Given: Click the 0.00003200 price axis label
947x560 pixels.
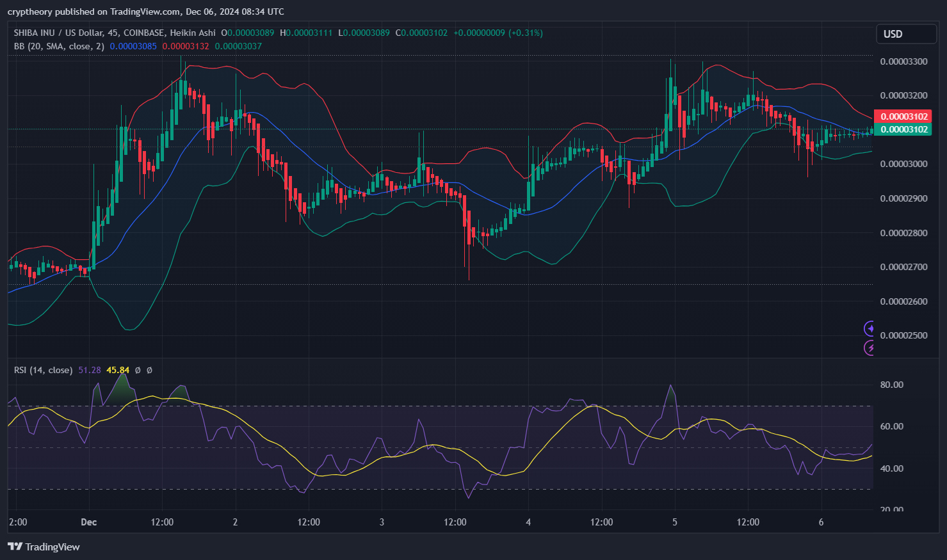Looking at the screenshot, I should [x=903, y=95].
